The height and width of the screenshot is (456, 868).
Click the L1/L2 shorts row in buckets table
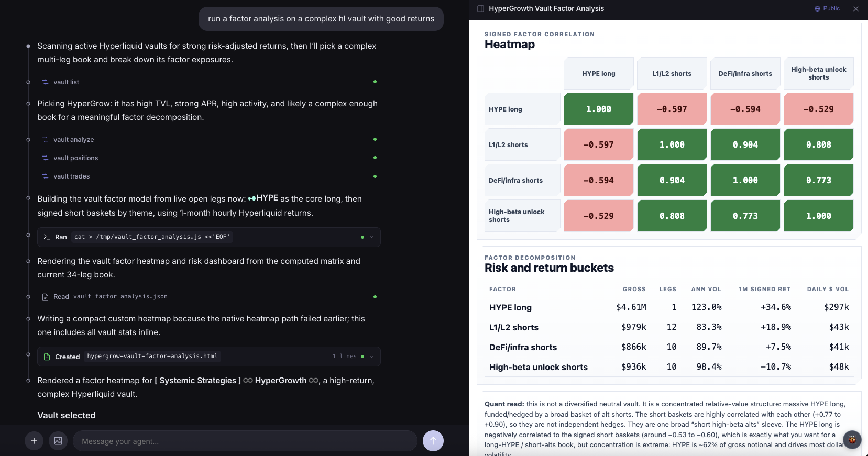669,327
